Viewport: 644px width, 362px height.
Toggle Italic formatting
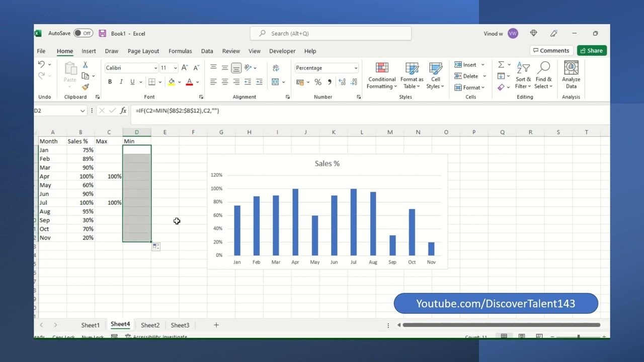121,82
